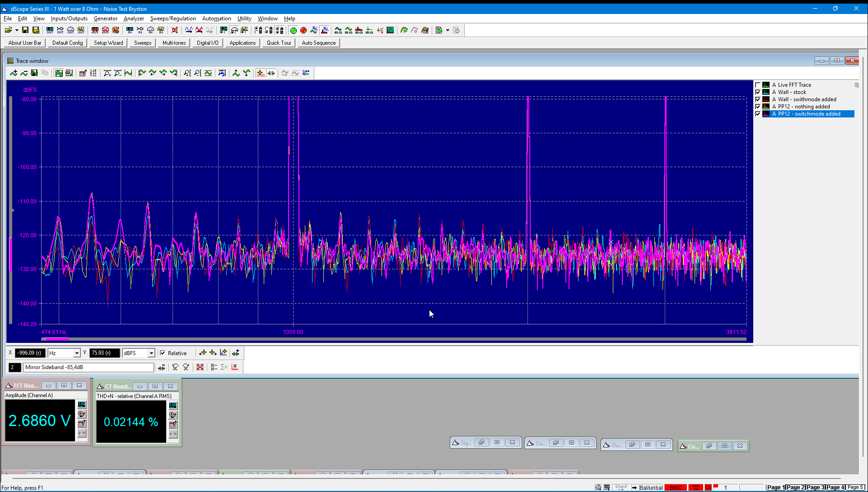This screenshot has width=868, height=492.
Task: Click the Auto Sequence button
Action: pyautogui.click(x=319, y=43)
